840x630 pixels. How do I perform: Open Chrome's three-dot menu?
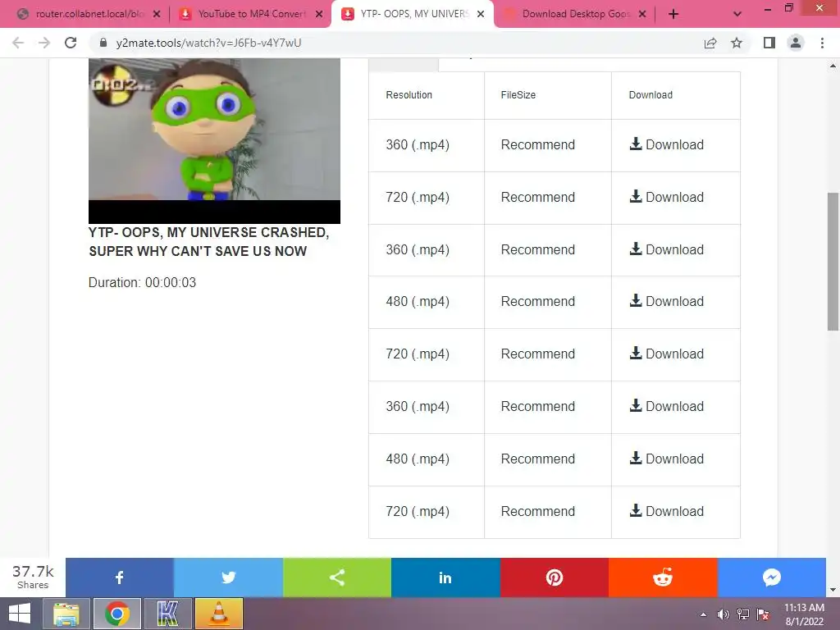click(822, 43)
